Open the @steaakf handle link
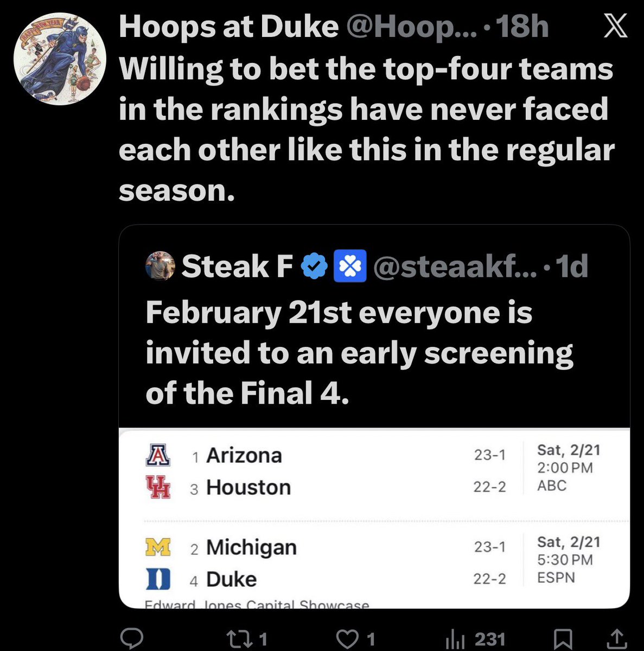 (x=455, y=266)
